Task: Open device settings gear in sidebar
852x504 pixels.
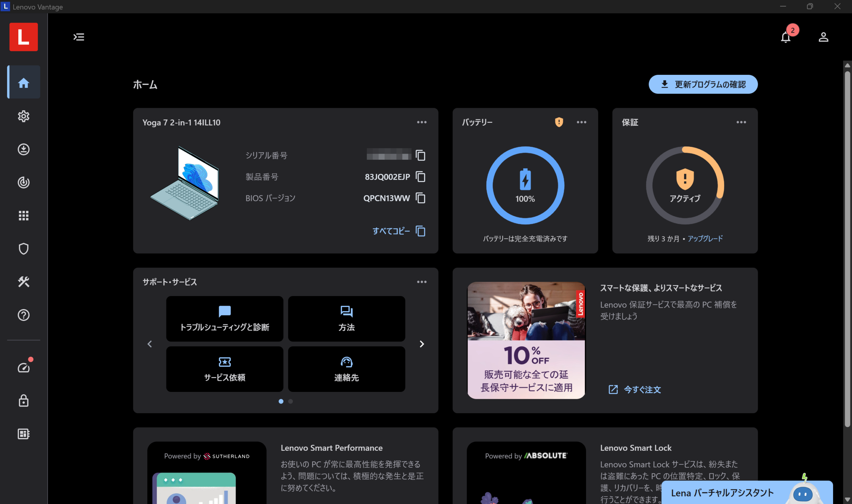Action: pyautogui.click(x=23, y=116)
